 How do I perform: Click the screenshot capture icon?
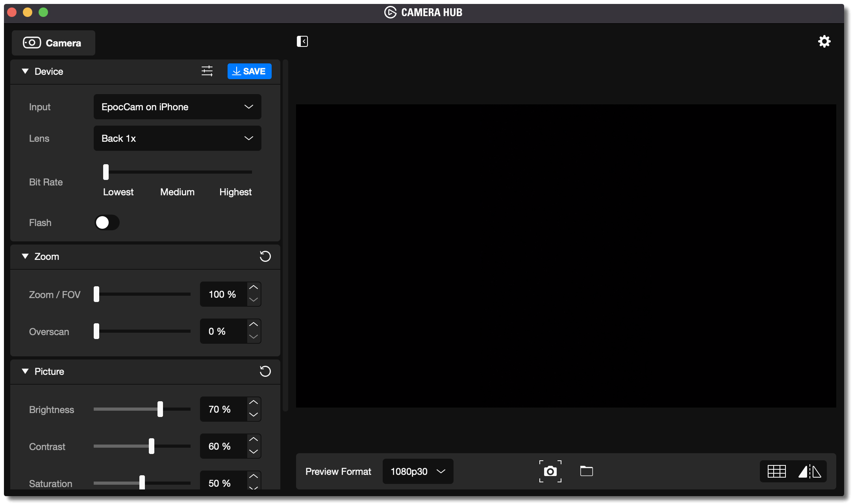[x=550, y=471]
